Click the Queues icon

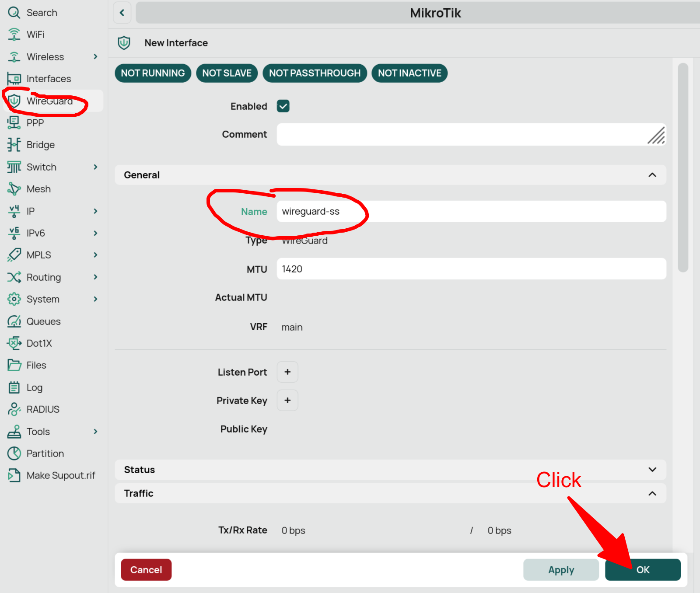pyautogui.click(x=14, y=321)
